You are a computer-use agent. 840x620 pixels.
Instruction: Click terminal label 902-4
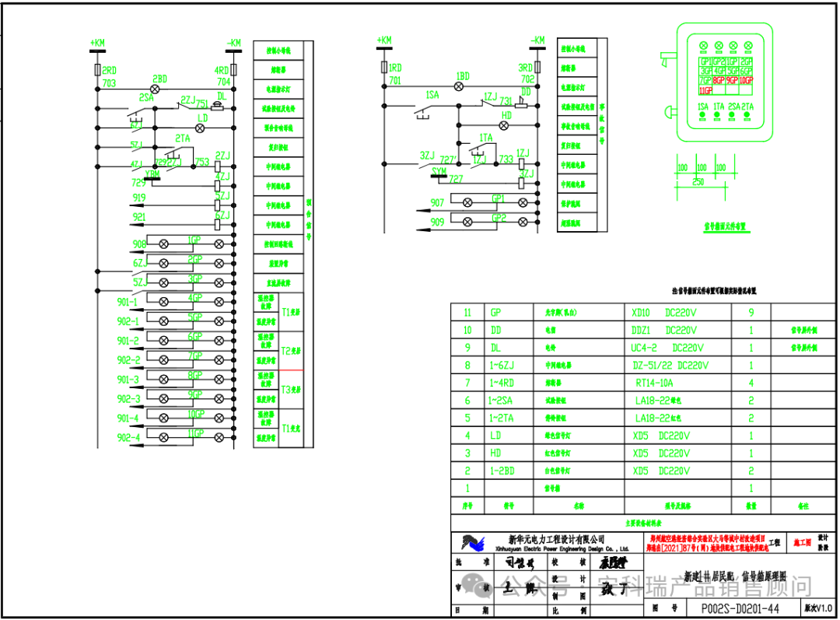[128, 438]
